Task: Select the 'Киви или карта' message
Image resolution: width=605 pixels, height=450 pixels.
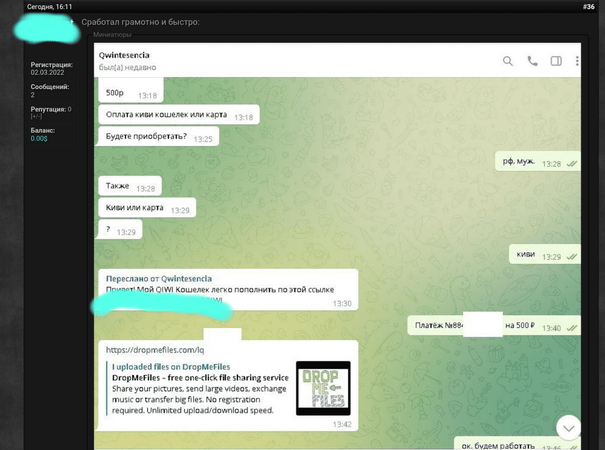Action: [147, 208]
